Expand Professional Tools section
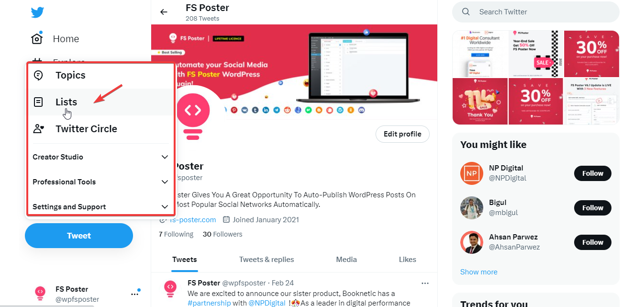Viewport: 644px width, 307px height. 165,182
